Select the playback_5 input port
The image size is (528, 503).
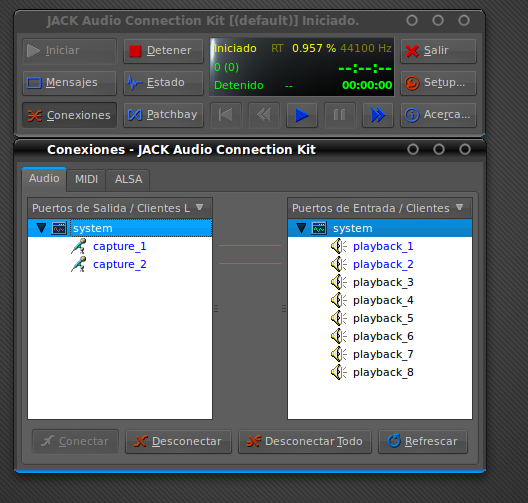(x=383, y=318)
